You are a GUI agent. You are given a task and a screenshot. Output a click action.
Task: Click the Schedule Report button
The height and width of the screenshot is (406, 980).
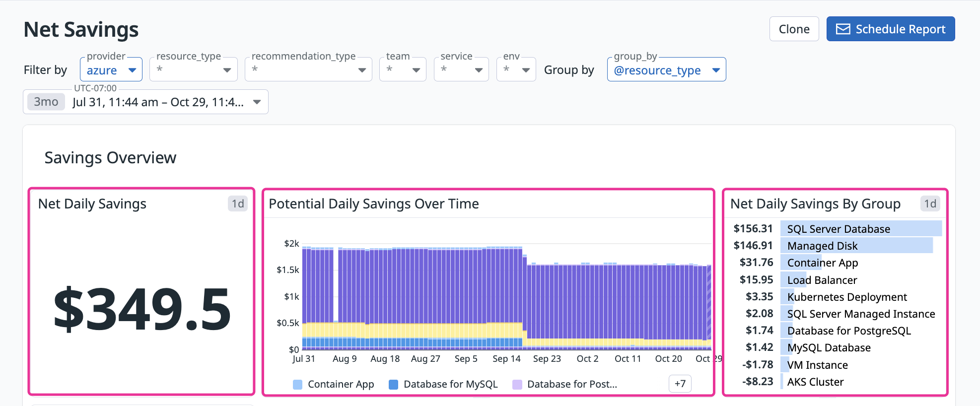pyautogui.click(x=890, y=29)
